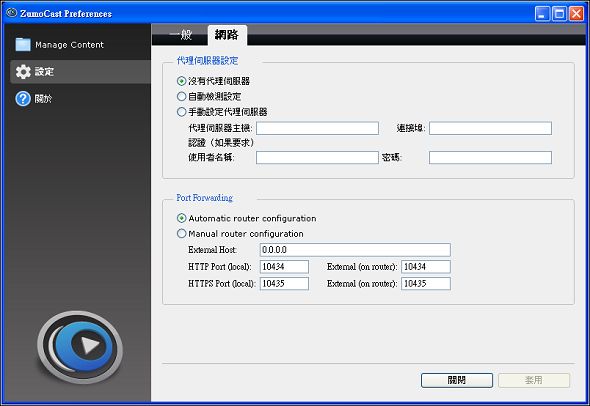Select the no proxy server radio option

click(x=181, y=81)
